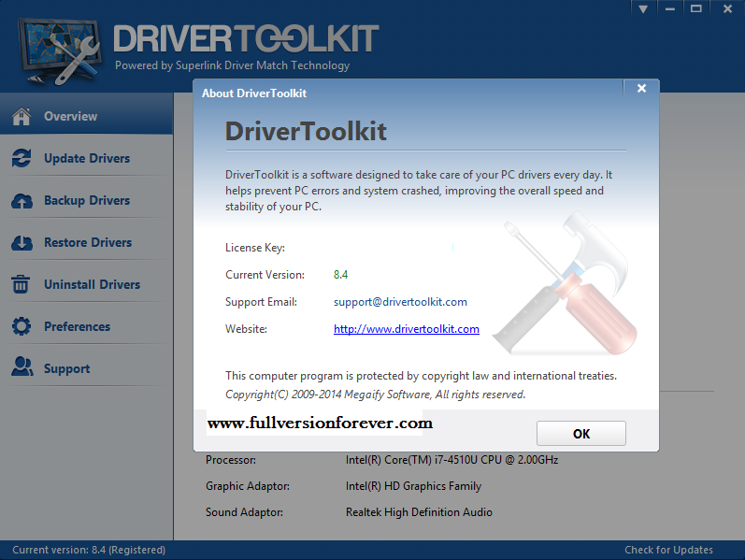Click DriverToolkit heading in dialog
The height and width of the screenshot is (560, 745).
point(306,131)
